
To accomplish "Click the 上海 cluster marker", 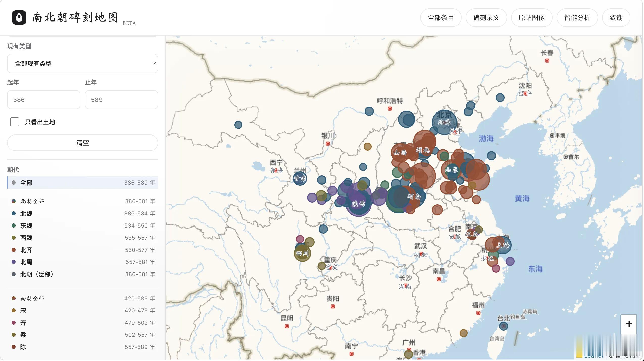I will point(503,245).
